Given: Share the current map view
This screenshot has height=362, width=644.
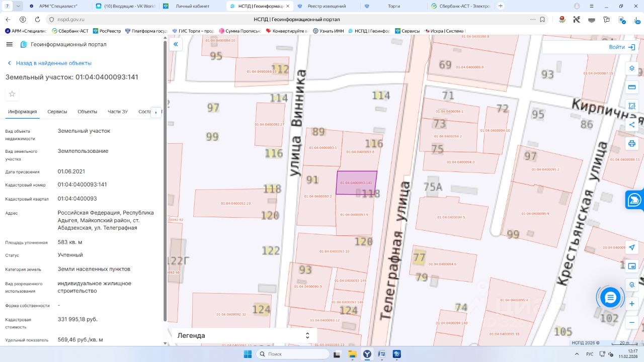Looking at the screenshot, I should pos(632,125).
